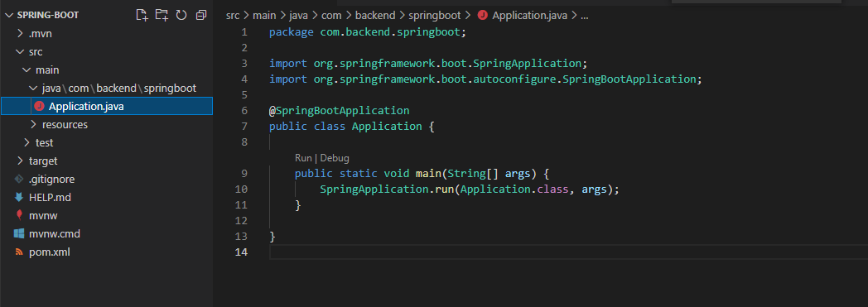Expand the target folder
Image resolution: width=868 pixels, height=307 pixels.
[21, 161]
